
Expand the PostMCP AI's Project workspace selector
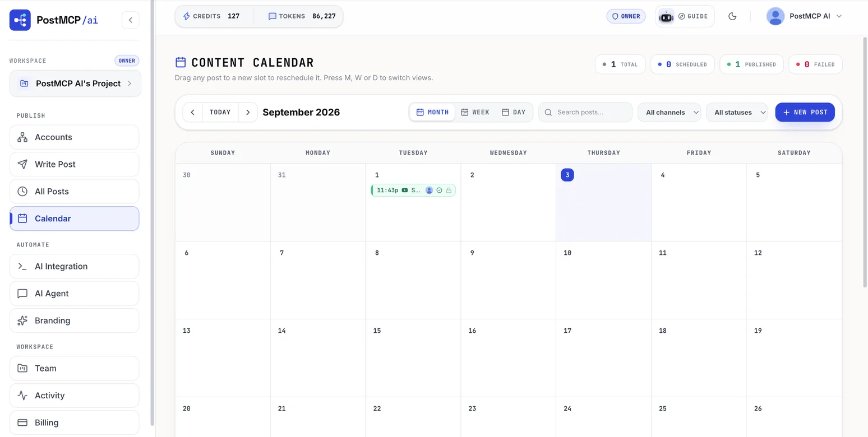[x=75, y=83]
